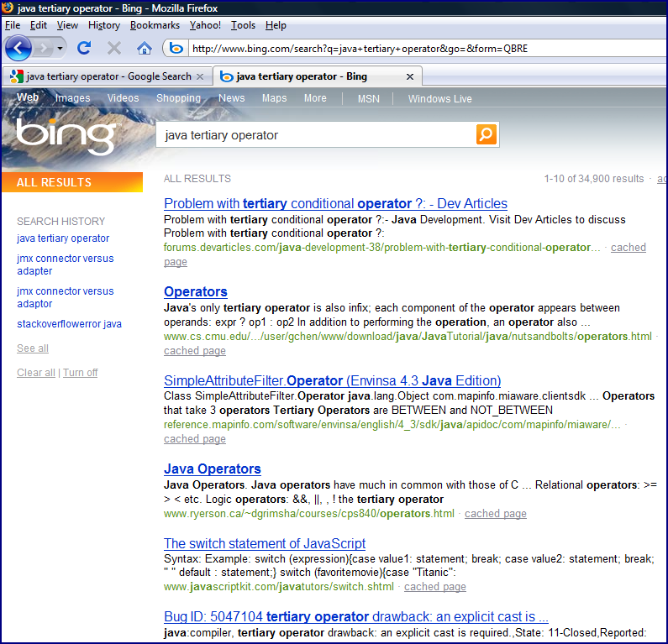Open cached page for the javascriptkit.com result
Viewport: 668px width, 644px height.
(435, 587)
